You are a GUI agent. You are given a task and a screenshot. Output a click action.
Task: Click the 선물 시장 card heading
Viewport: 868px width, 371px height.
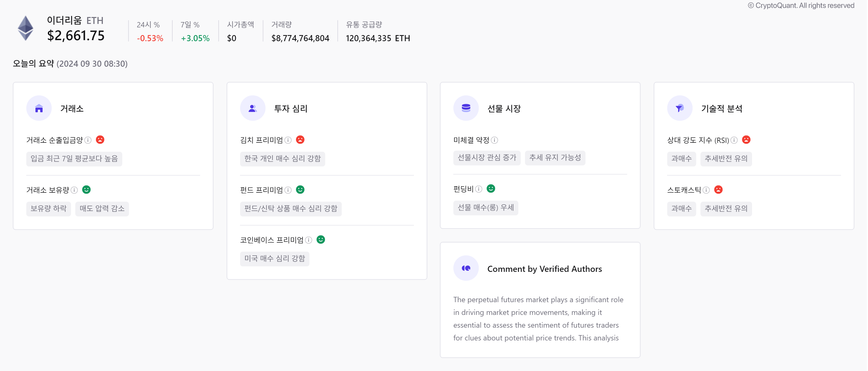(x=504, y=108)
